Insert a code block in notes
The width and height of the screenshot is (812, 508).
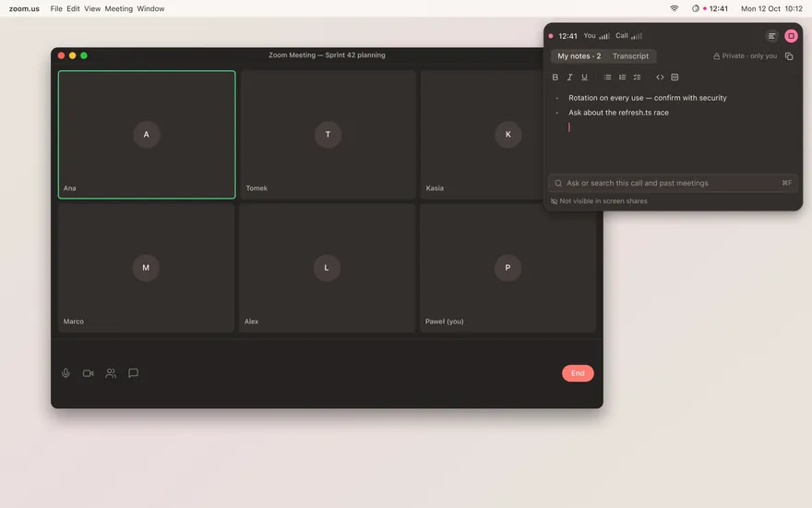coord(675,78)
